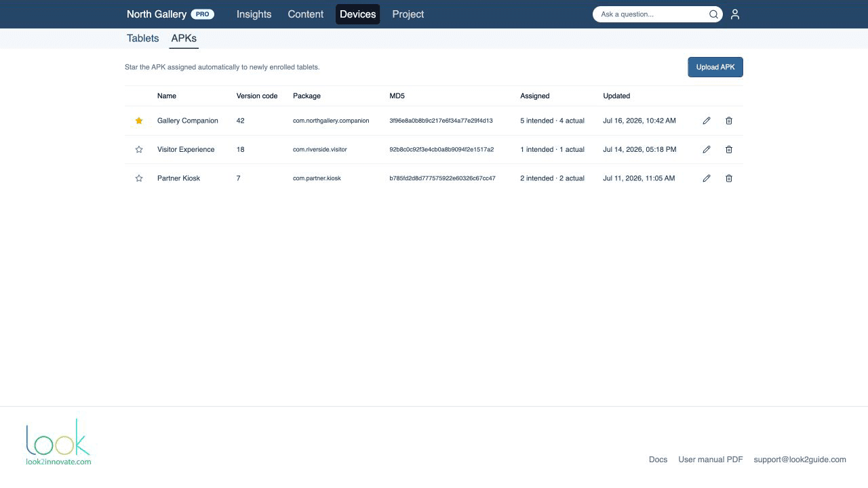This screenshot has width=868, height=488.
Task: Click the MD5 hash starting b785fd2d
Action: (x=442, y=178)
